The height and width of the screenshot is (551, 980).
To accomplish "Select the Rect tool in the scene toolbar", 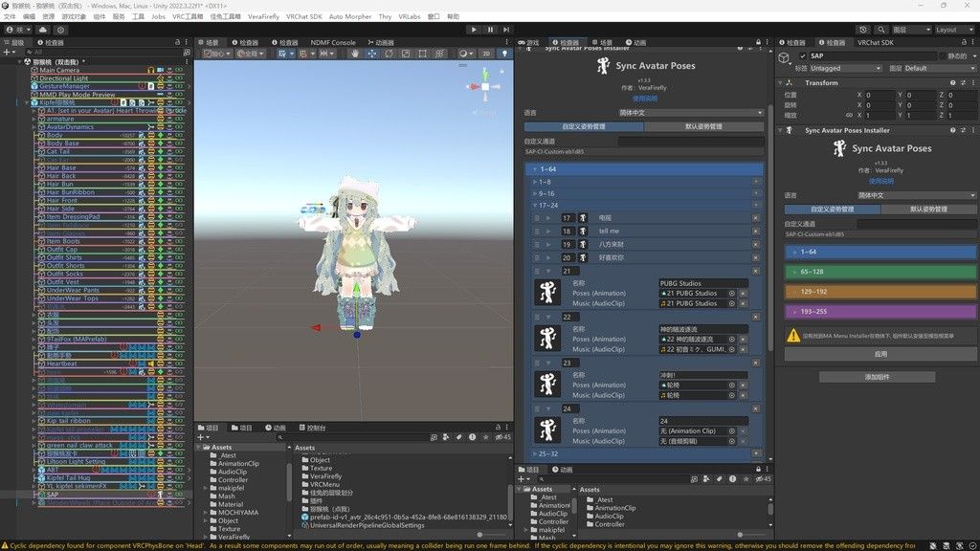I will click(422, 54).
